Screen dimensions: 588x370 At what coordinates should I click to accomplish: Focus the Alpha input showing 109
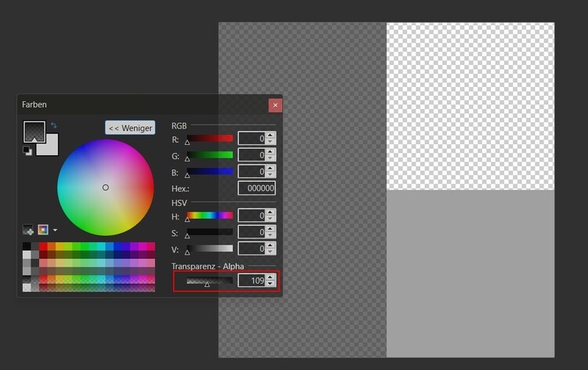[x=252, y=281]
